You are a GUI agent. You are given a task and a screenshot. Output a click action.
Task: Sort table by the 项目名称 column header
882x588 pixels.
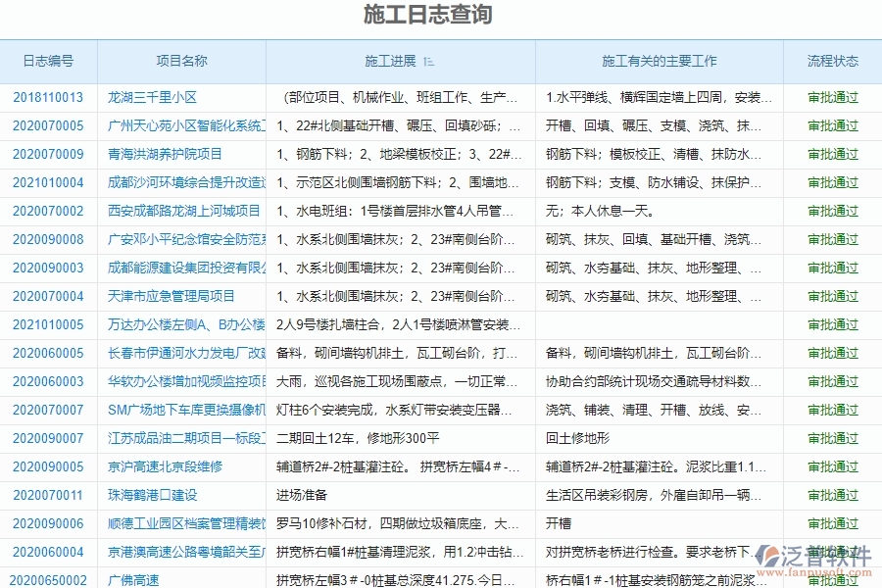point(181,61)
